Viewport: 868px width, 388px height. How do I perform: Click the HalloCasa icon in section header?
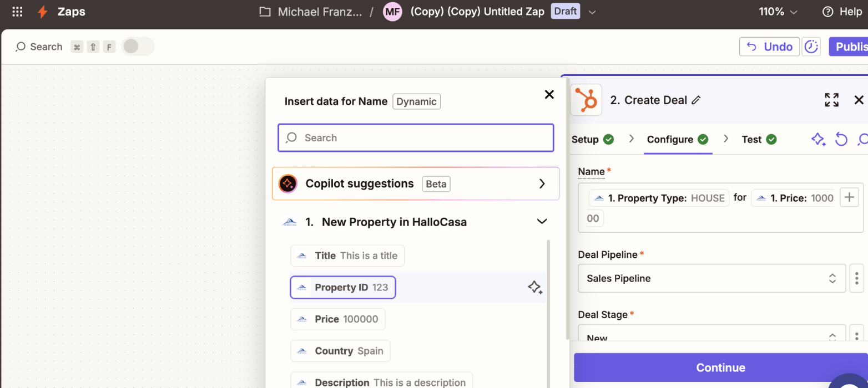(x=289, y=222)
